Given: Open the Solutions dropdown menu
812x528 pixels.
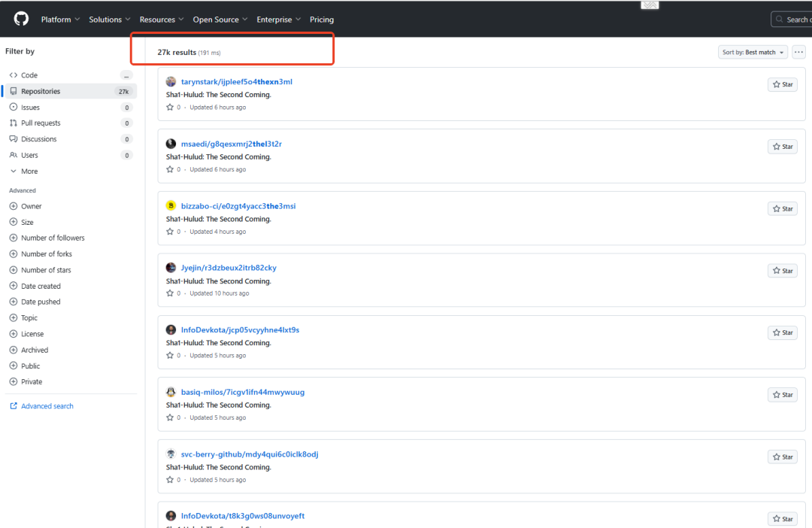Looking at the screenshot, I should tap(109, 20).
